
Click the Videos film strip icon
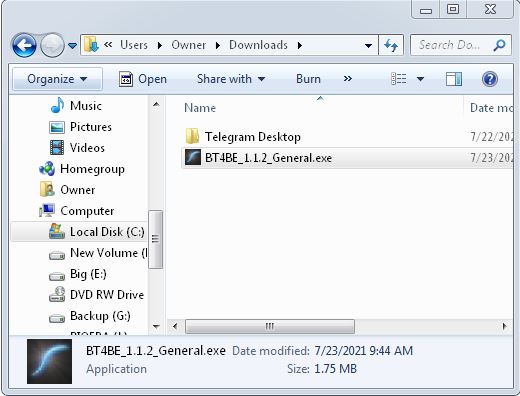tap(57, 148)
